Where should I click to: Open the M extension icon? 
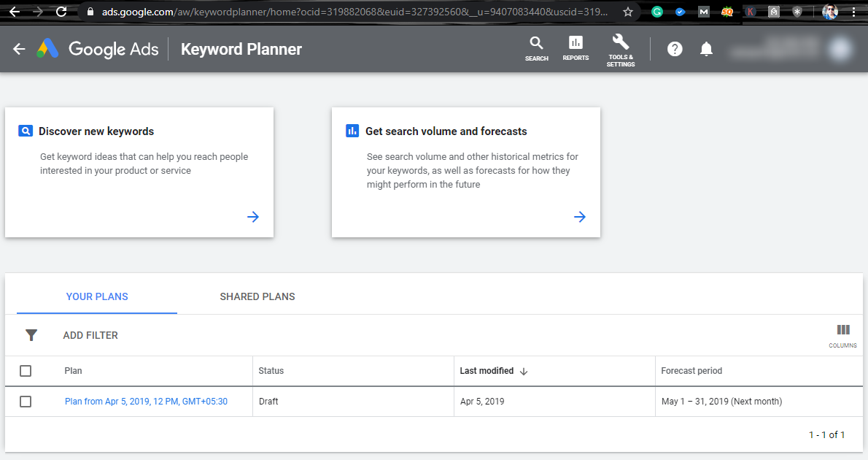click(704, 12)
